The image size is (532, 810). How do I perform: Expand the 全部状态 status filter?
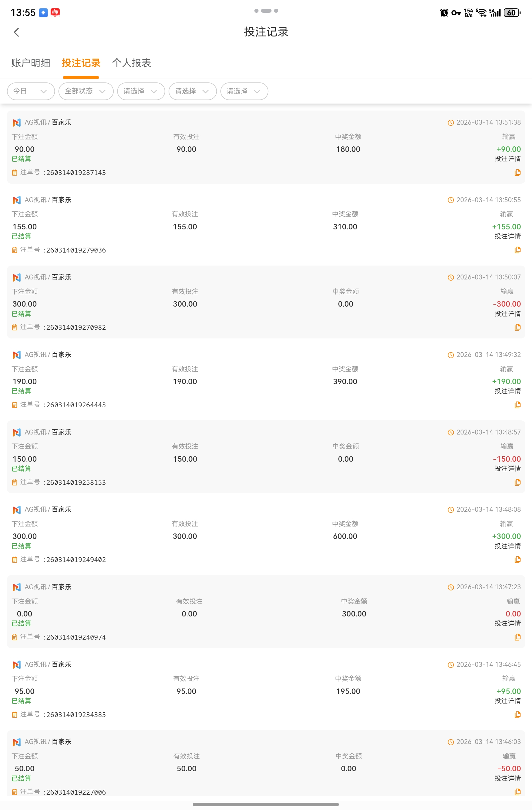point(86,91)
